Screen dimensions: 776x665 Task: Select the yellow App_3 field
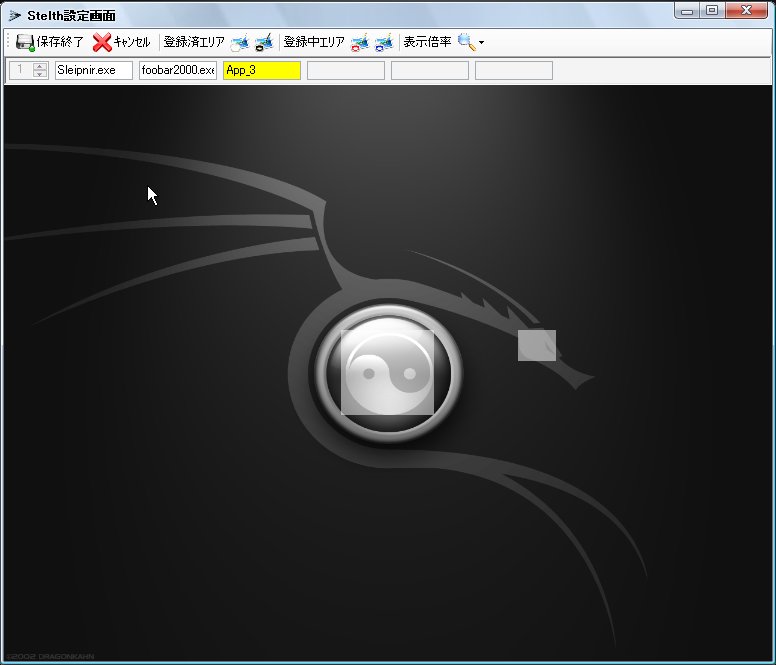click(x=262, y=70)
